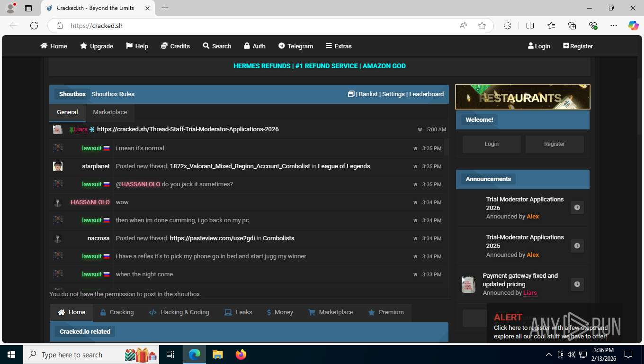Open File Explorer from taskbar
644x364 pixels.
(x=217, y=355)
